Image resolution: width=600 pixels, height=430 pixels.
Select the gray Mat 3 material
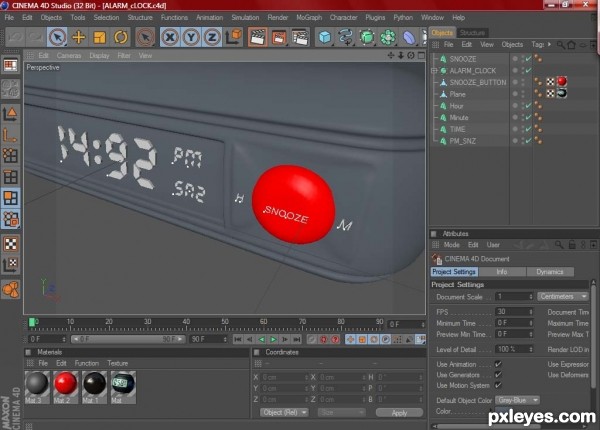tap(37, 387)
